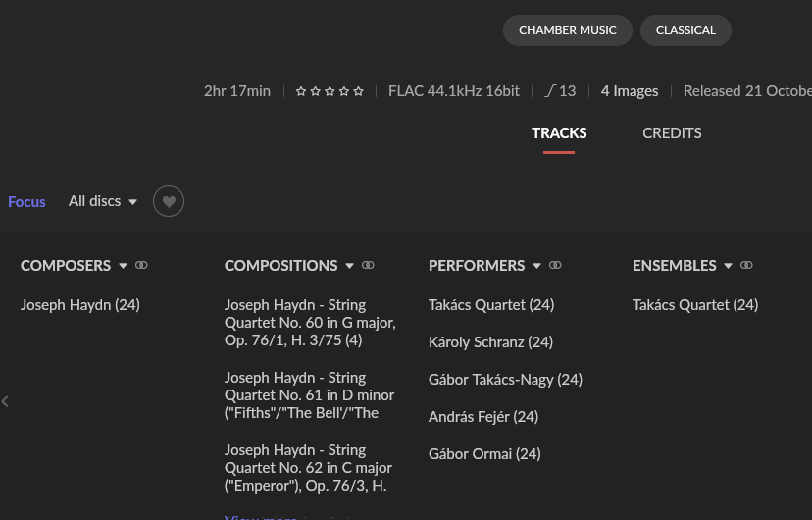Click the link icon beside Ensembles
812x520 pixels.
(746, 265)
